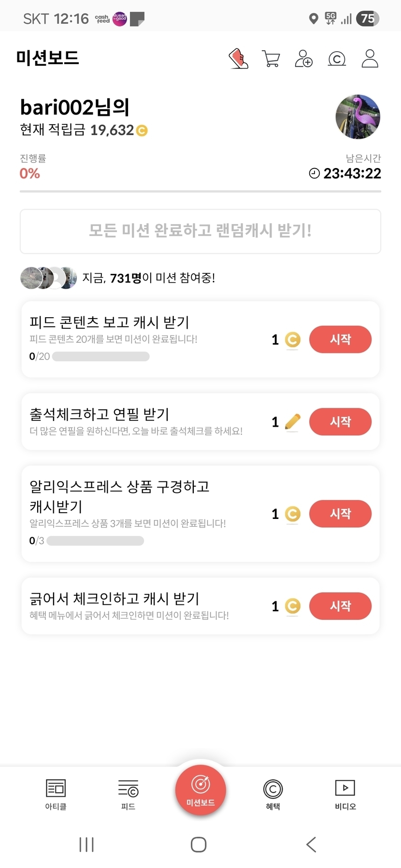Tap the flamingo profile picture
Viewport: 401px width, 868px height.
358,117
